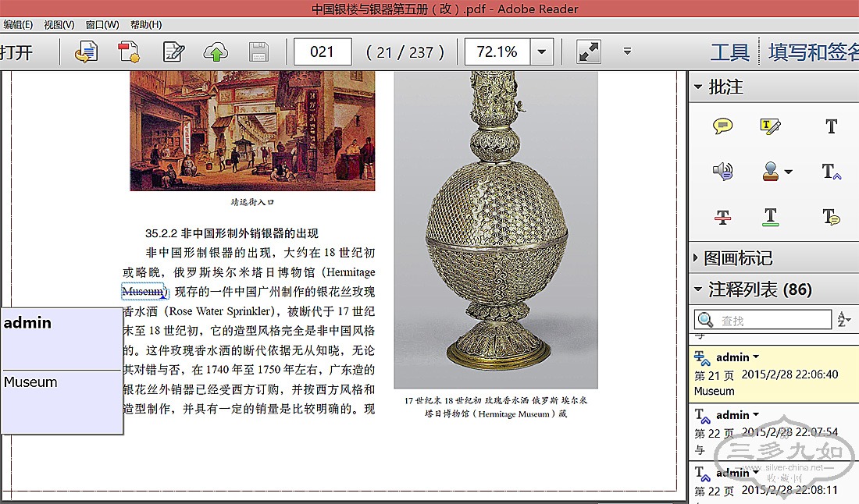Select the underline text tool
Viewport: 859px width, 504px height.
[x=771, y=217]
